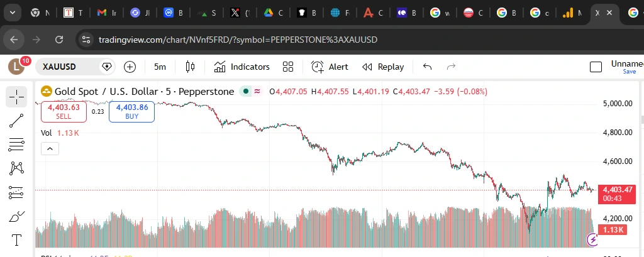Screen dimensions: 644x257
Task: Select the trend line drawing tool
Action: tap(16, 121)
